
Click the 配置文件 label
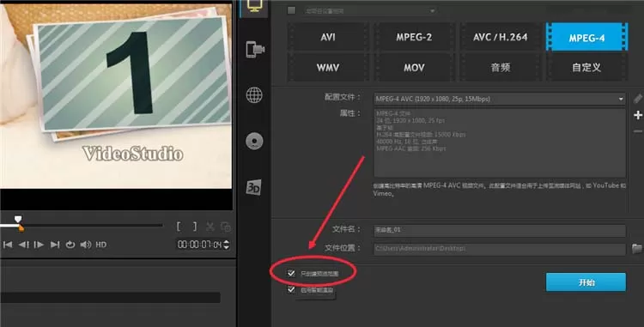pos(342,97)
